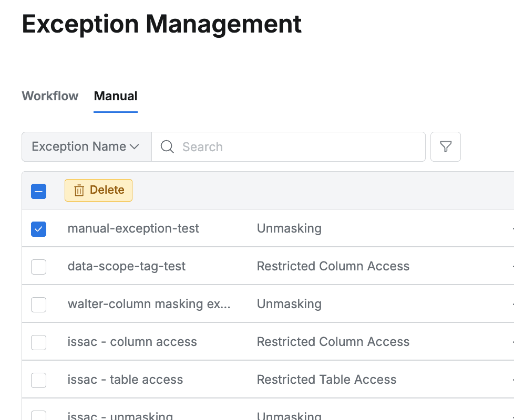Image resolution: width=514 pixels, height=420 pixels.
Task: Open the data-scope-tag-test exception entry
Action: (127, 266)
